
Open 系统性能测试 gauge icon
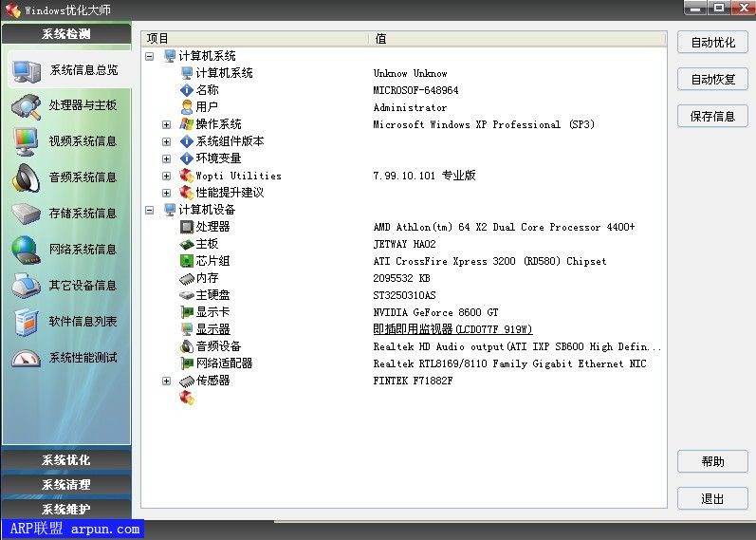(x=27, y=358)
